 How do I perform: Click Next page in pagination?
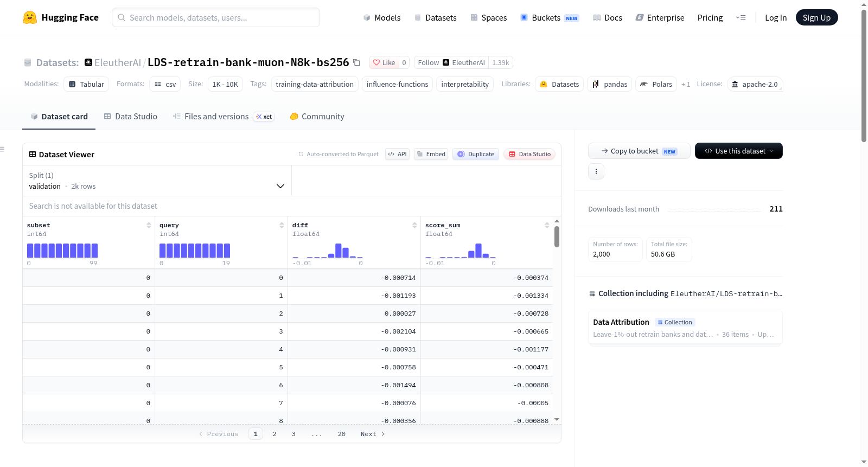pos(373,434)
